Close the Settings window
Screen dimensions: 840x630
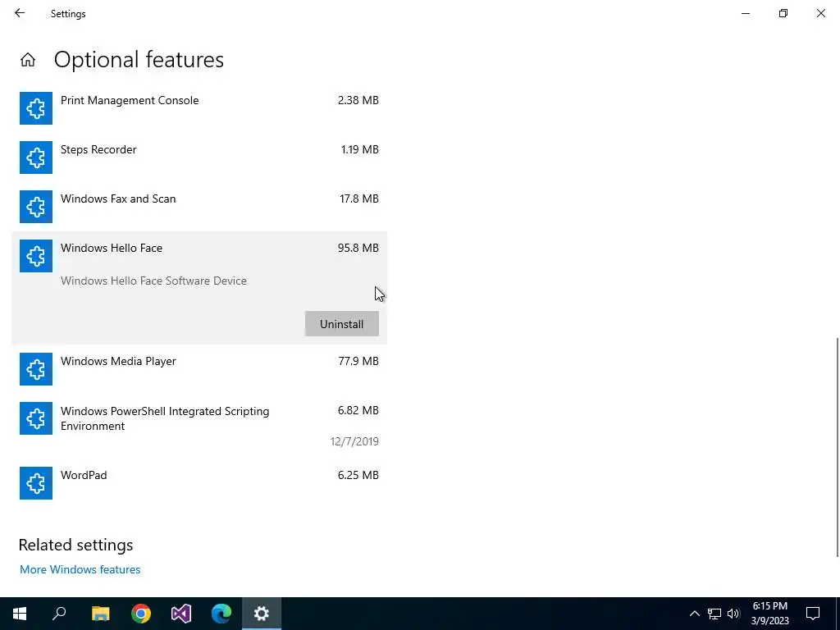point(820,13)
